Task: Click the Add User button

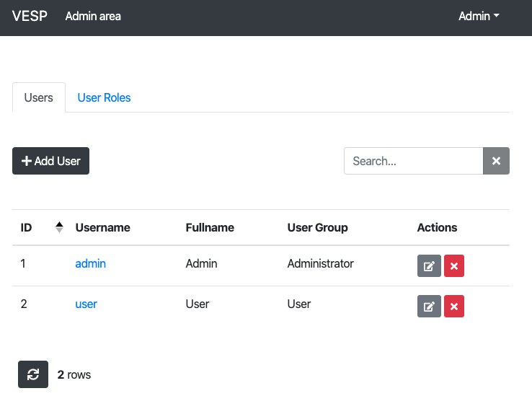Action: (x=51, y=161)
